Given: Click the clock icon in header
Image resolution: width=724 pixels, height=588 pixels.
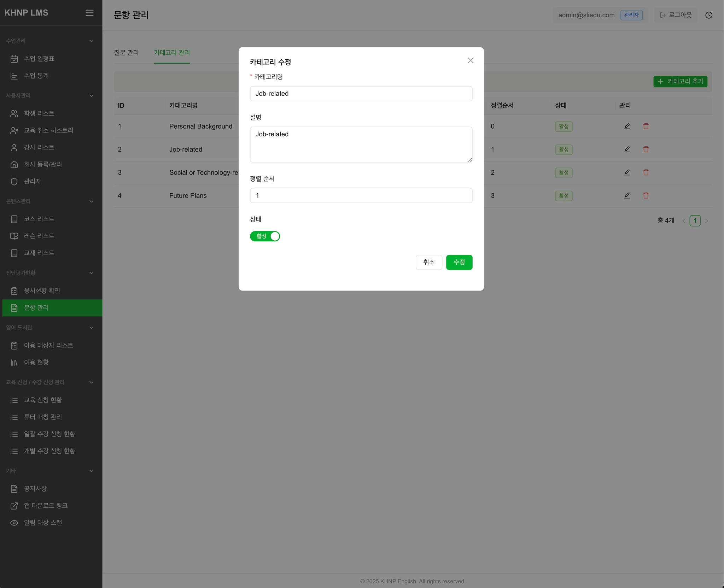Looking at the screenshot, I should (x=708, y=15).
